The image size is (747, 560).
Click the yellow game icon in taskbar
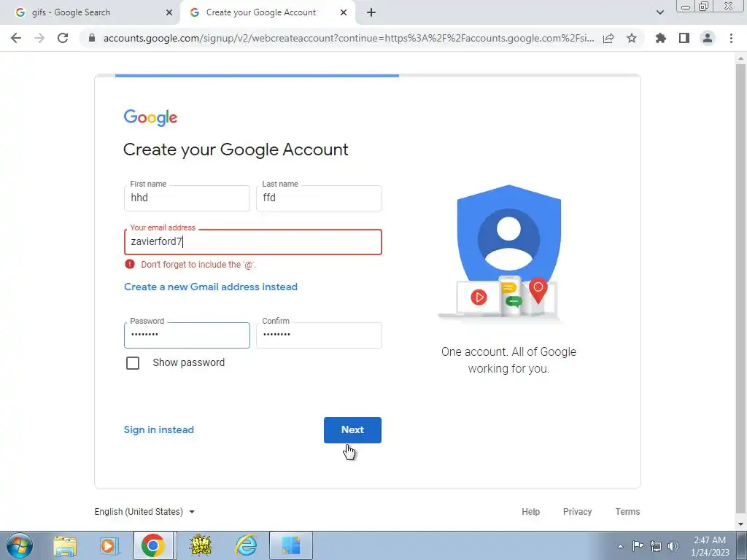201,545
